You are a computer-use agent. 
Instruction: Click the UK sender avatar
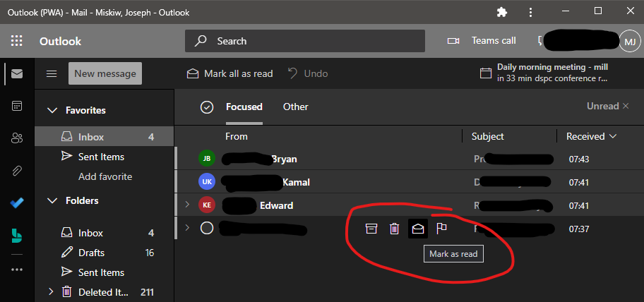[207, 182]
